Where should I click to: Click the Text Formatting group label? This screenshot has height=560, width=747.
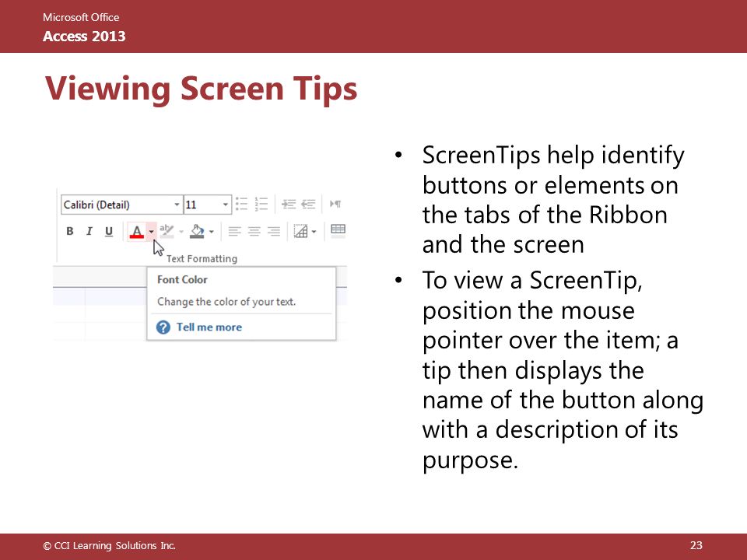[x=202, y=258]
